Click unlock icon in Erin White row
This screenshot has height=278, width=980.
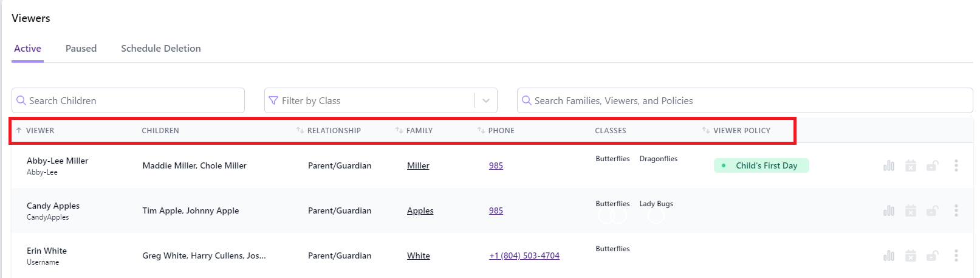click(x=933, y=255)
